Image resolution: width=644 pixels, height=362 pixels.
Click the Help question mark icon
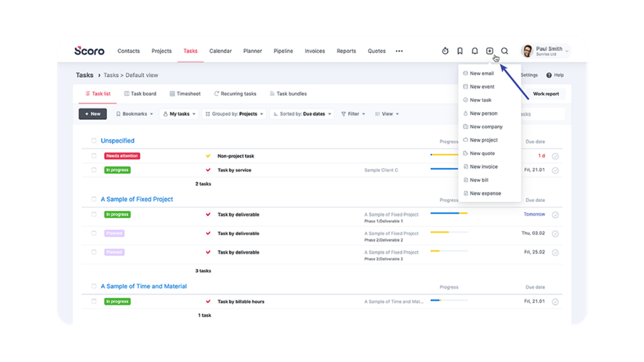[x=549, y=75]
